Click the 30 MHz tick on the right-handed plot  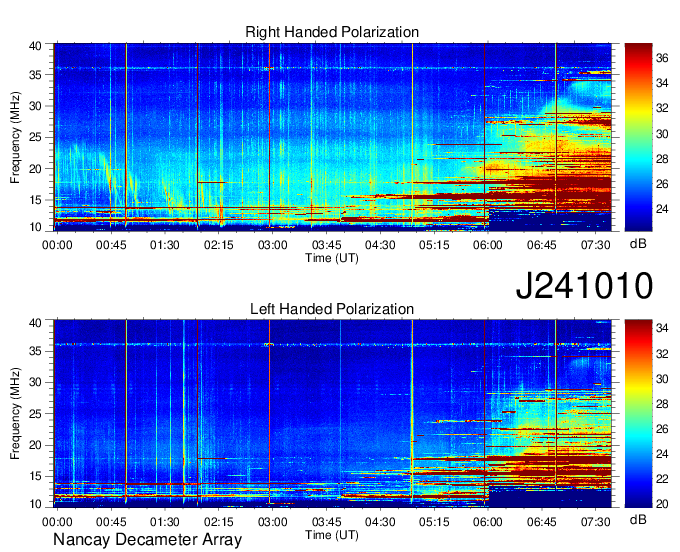click(35, 106)
